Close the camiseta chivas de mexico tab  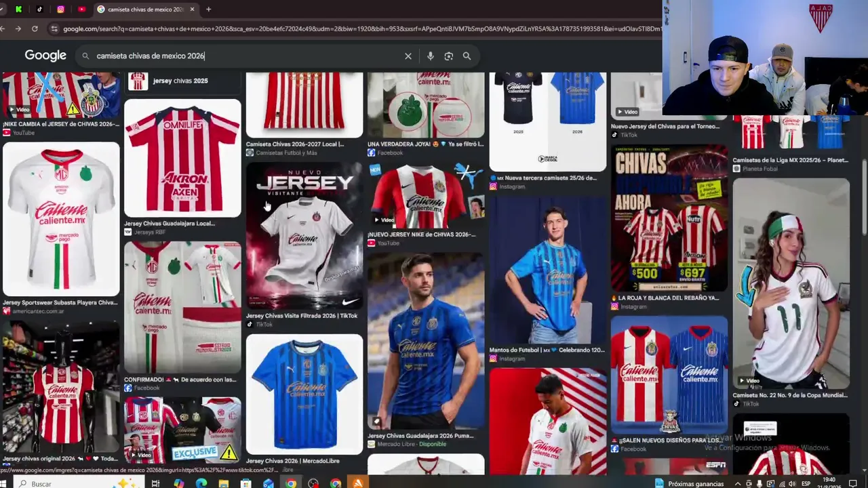coord(192,9)
